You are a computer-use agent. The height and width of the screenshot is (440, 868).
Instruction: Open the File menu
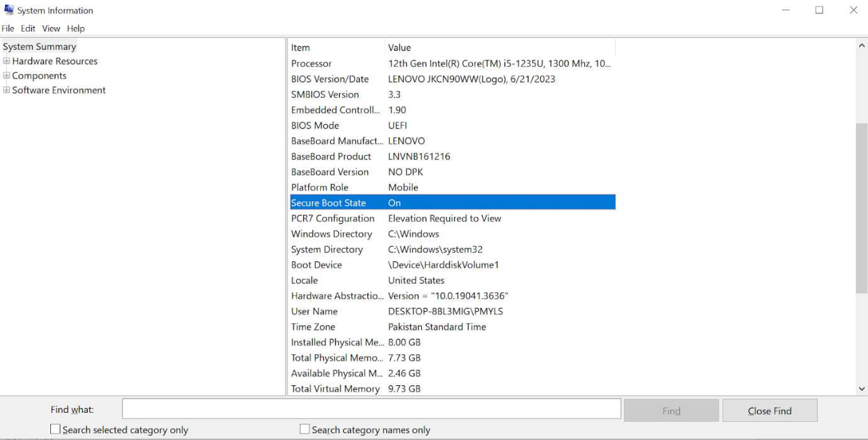[x=8, y=28]
